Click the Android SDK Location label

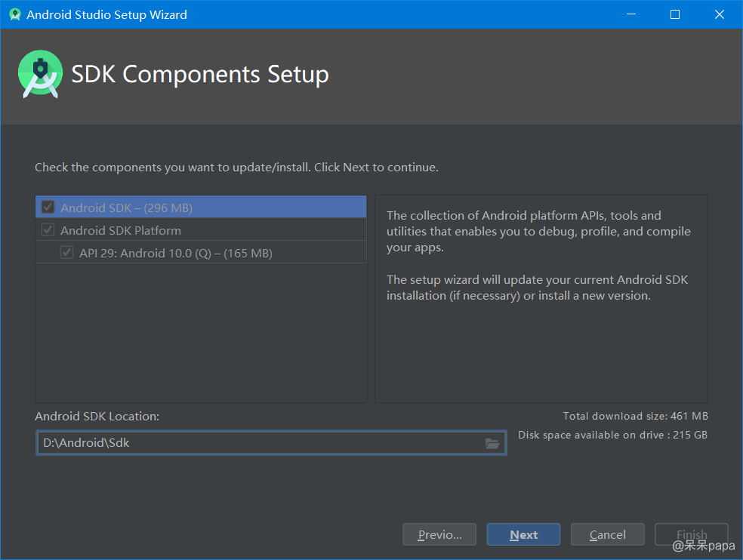(x=97, y=417)
